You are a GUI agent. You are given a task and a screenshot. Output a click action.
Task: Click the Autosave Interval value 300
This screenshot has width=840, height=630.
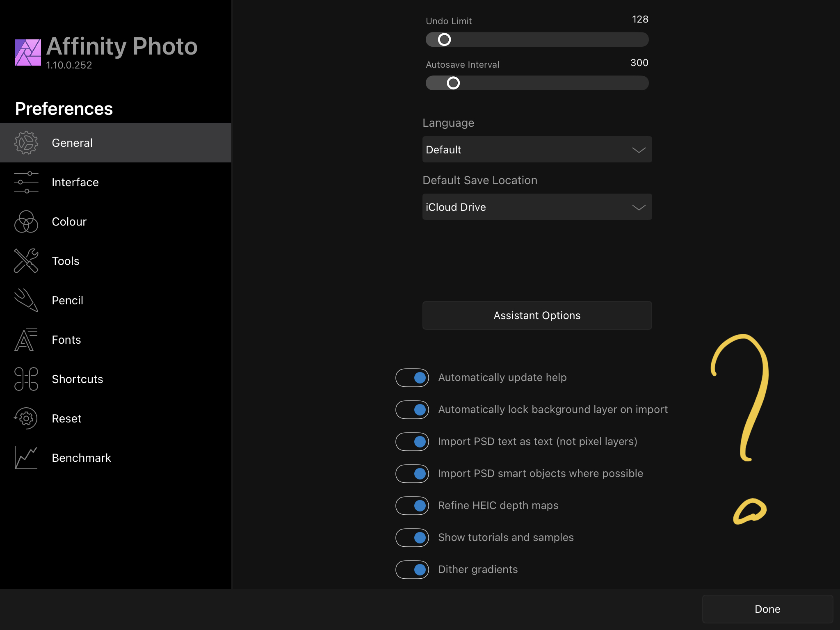click(639, 63)
